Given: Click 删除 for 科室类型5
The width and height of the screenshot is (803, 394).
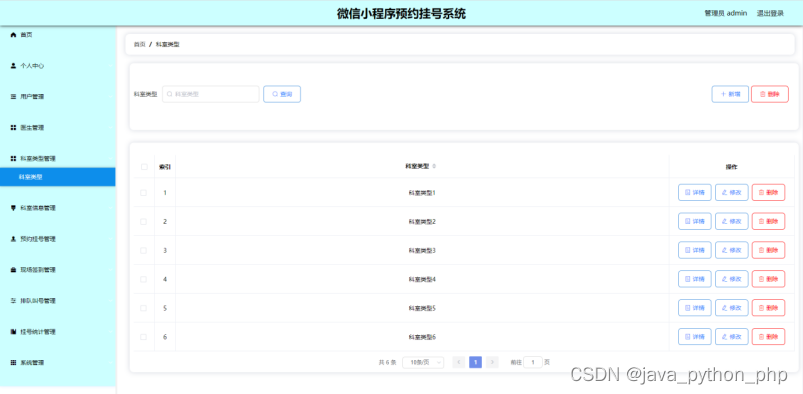Looking at the screenshot, I should point(768,308).
